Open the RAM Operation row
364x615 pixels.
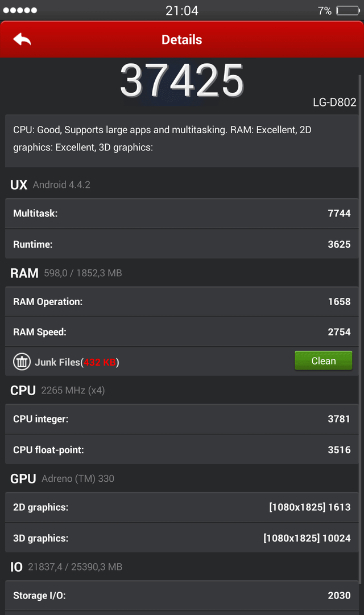(x=182, y=302)
